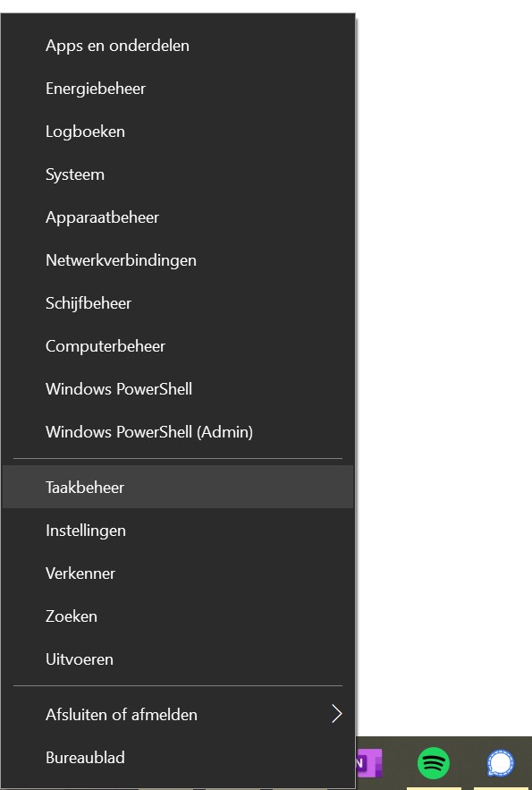This screenshot has height=790, width=532.
Task: Launch Windows PowerShell (Admin)
Action: pyautogui.click(x=178, y=432)
